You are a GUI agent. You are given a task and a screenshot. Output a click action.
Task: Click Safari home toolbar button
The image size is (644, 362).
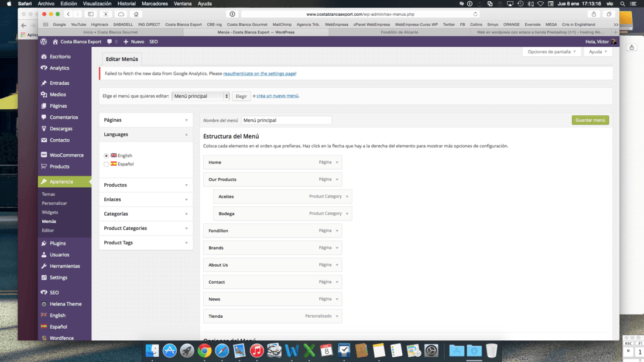tap(136, 14)
